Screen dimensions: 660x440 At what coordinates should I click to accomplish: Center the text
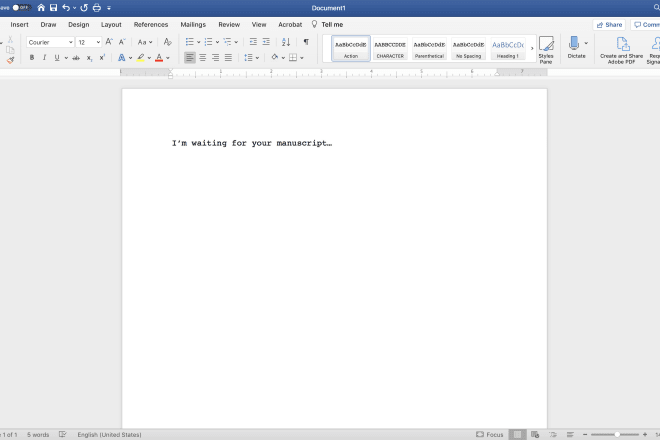point(202,58)
